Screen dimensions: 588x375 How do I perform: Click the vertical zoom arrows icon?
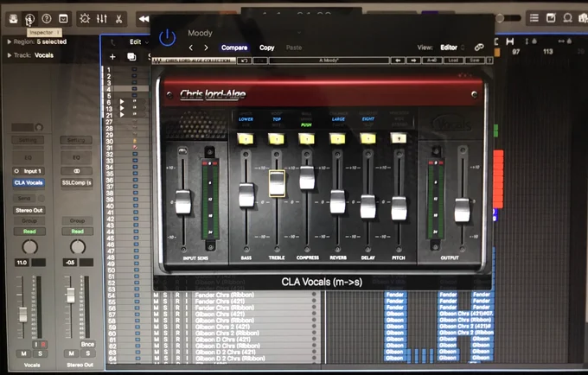527,41
